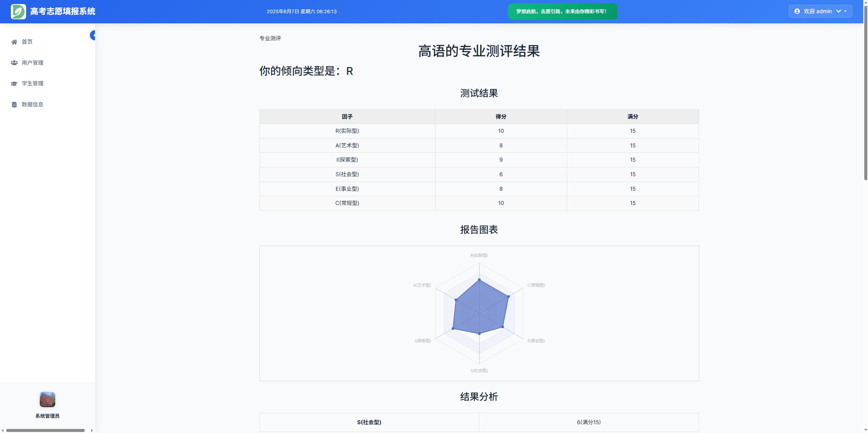The height and width of the screenshot is (433, 868).
Task: Go to 数据信息 in the sidebar
Action: (33, 105)
